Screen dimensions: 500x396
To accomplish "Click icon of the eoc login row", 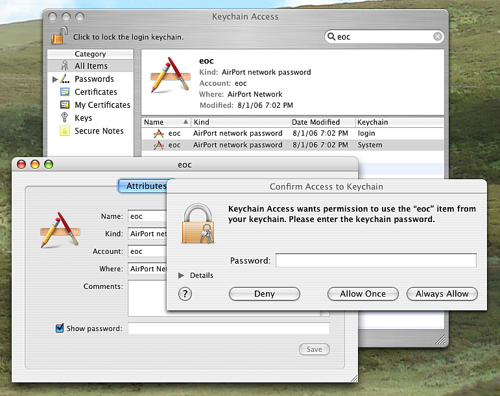I will coord(159,134).
